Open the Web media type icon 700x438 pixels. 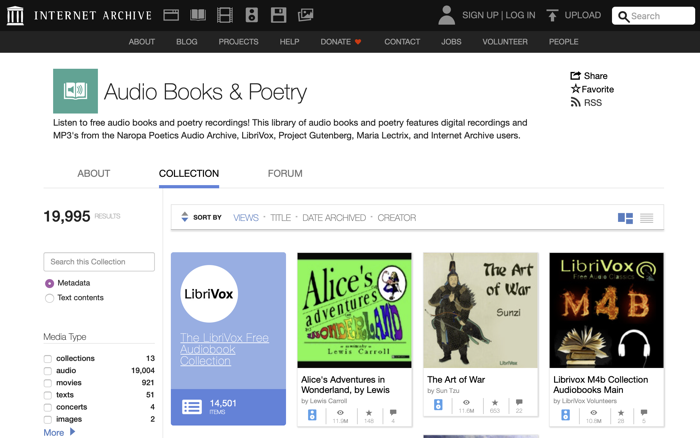171,15
